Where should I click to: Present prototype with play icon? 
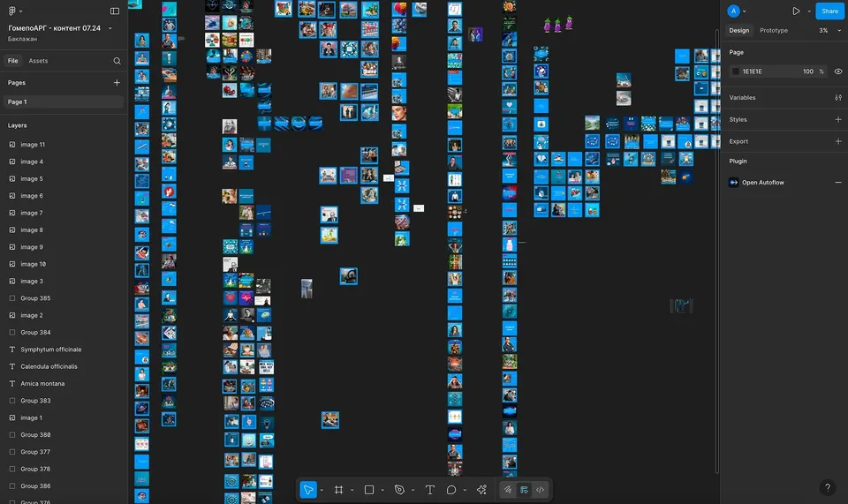pos(796,11)
